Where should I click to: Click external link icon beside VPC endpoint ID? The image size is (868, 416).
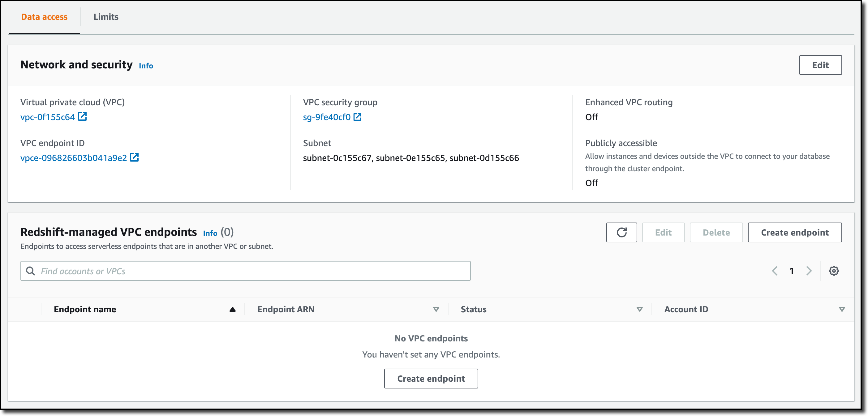pos(134,158)
